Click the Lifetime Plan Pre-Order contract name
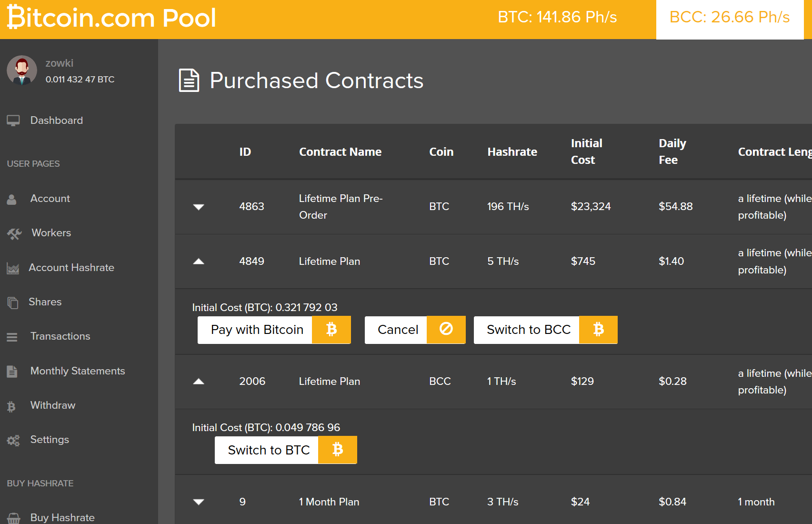This screenshot has width=812, height=524. click(x=341, y=207)
